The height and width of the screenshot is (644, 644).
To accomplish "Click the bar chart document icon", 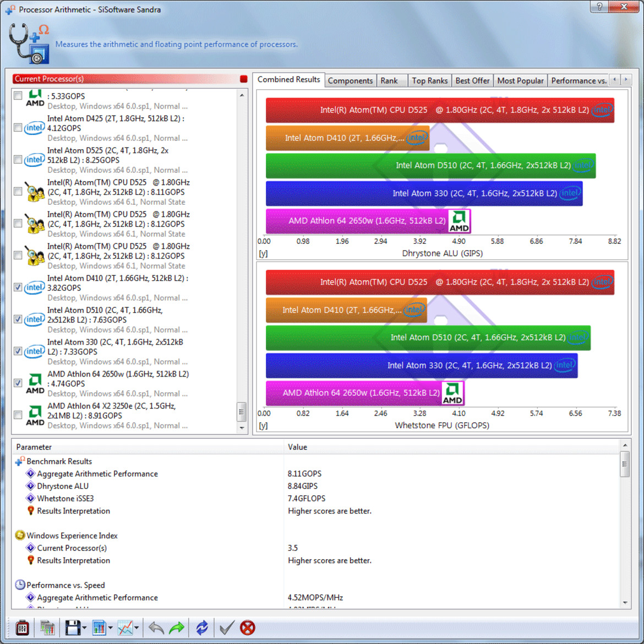I will (x=99, y=627).
